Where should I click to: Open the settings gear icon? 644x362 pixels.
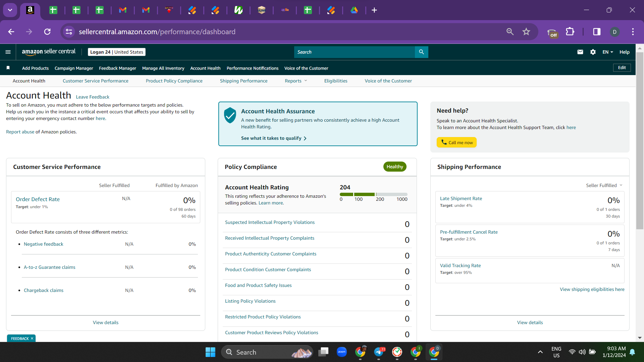(x=593, y=52)
